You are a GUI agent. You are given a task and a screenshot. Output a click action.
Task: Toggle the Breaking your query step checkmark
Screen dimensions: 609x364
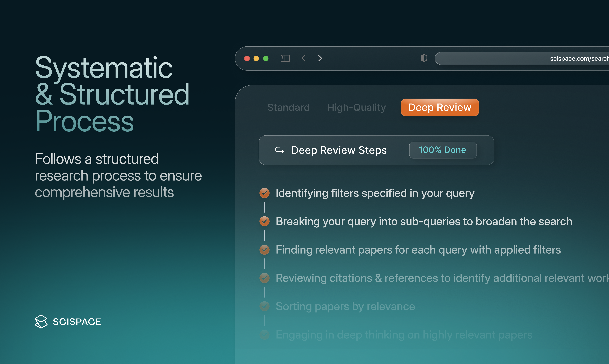pos(264,221)
